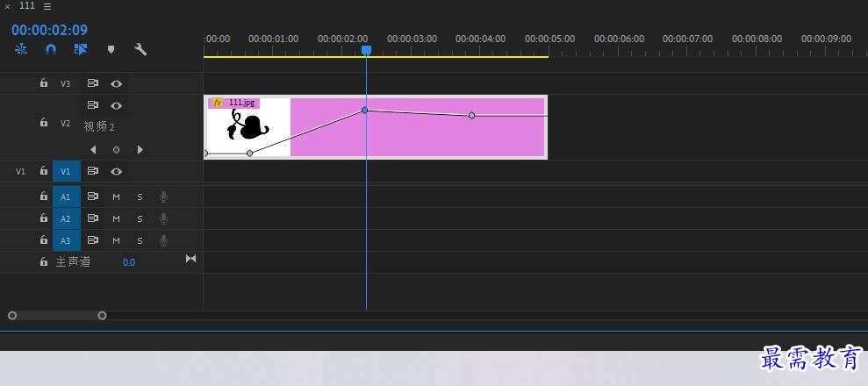
Task: Hide V1 track output eye
Action: (116, 171)
